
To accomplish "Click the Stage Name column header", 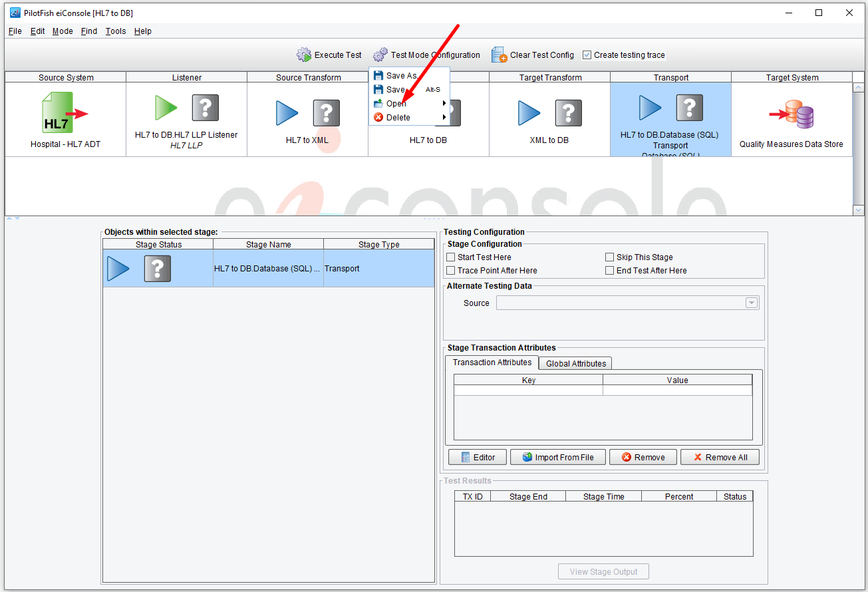I will click(269, 245).
